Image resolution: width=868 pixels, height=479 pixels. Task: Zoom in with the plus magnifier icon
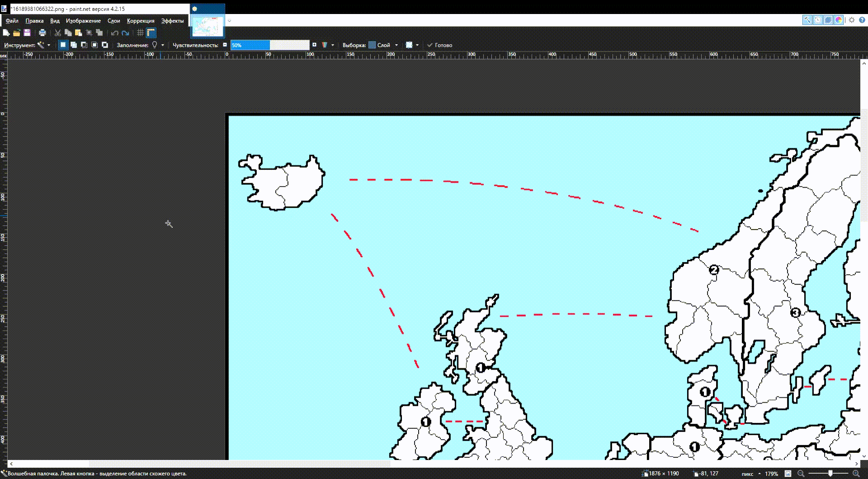click(x=856, y=474)
